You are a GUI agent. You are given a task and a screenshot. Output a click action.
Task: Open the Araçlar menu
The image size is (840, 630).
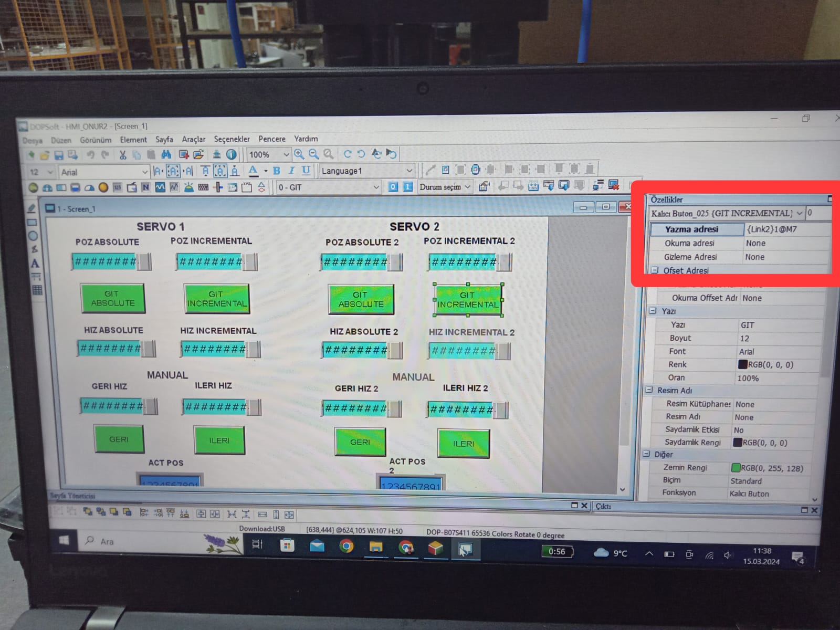click(x=194, y=140)
